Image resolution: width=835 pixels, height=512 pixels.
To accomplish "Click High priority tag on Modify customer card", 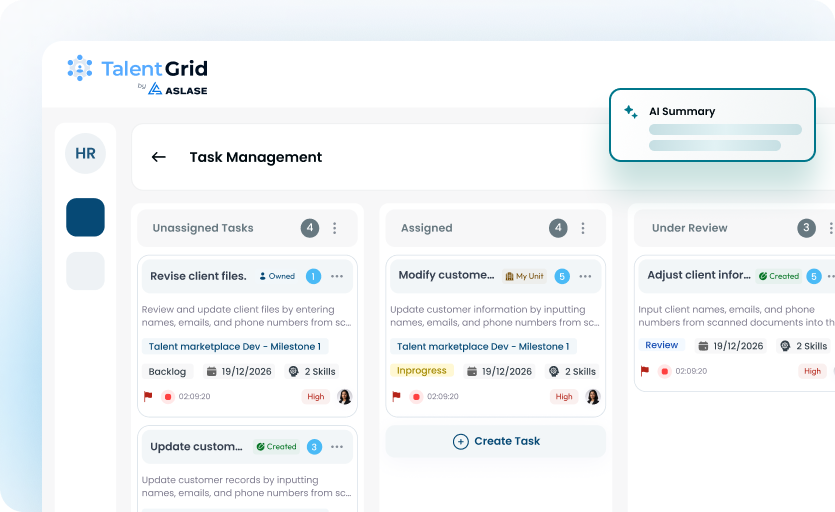I will (x=564, y=396).
